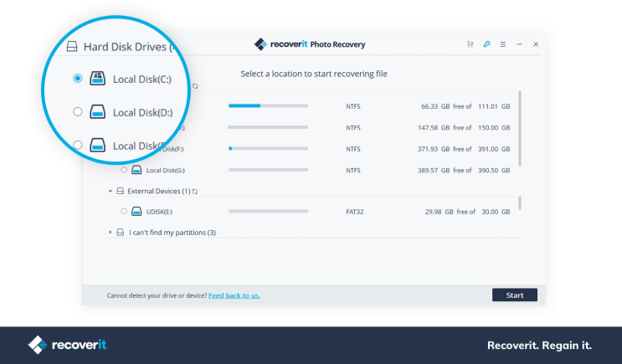Click the Start button
Viewport: 622px width, 364px height.
pyautogui.click(x=514, y=295)
